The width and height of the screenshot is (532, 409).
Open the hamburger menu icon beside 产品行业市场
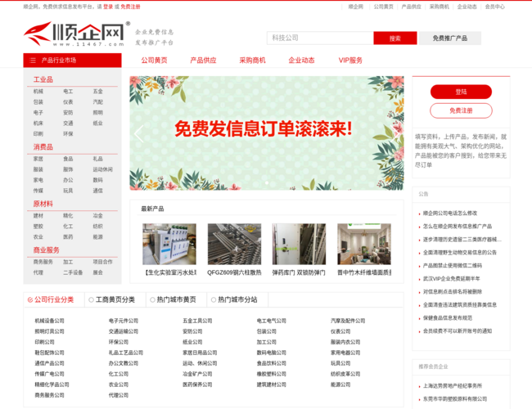pyautogui.click(x=33, y=61)
